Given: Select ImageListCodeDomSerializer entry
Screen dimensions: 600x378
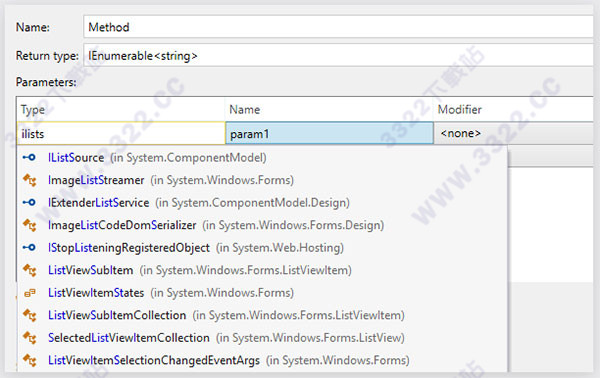Looking at the screenshot, I should pos(262,225).
